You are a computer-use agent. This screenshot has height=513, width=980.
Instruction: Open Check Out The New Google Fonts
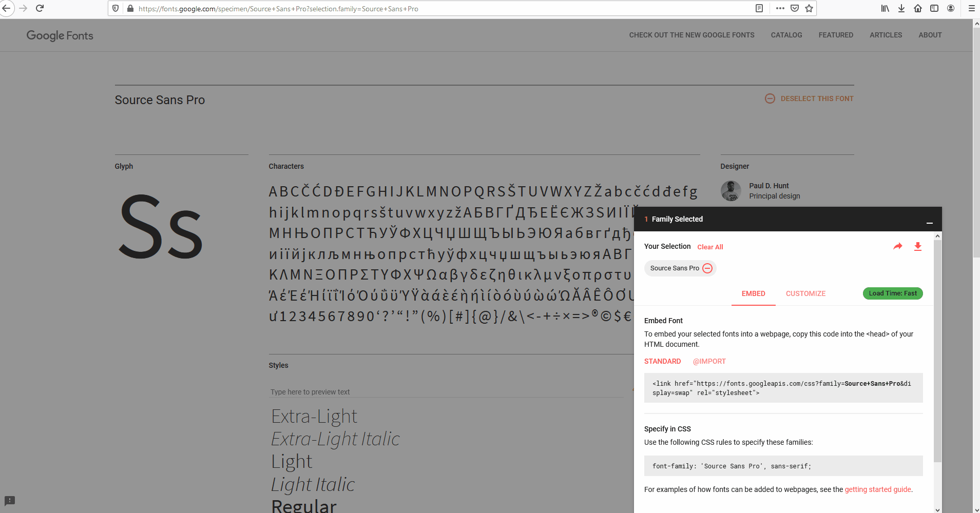pyautogui.click(x=691, y=35)
